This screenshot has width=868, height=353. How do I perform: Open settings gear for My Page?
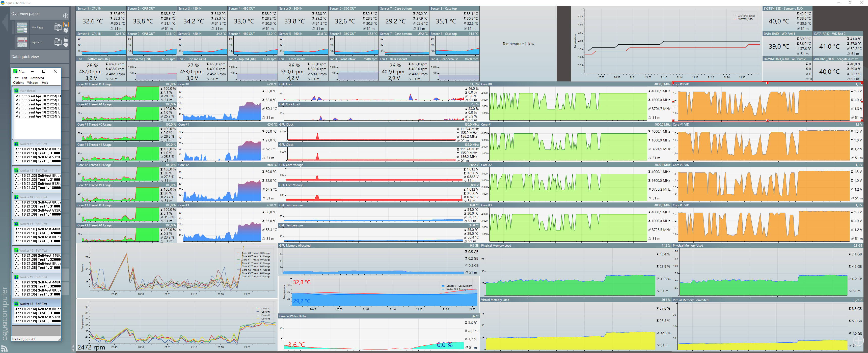point(66,30)
